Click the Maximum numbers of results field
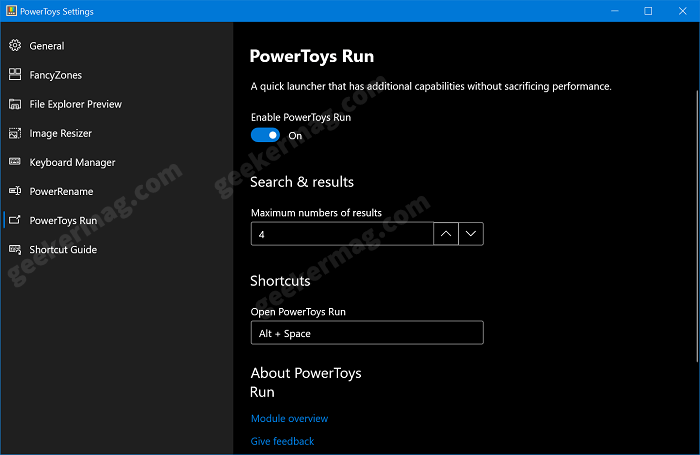700x455 pixels. pyautogui.click(x=342, y=234)
